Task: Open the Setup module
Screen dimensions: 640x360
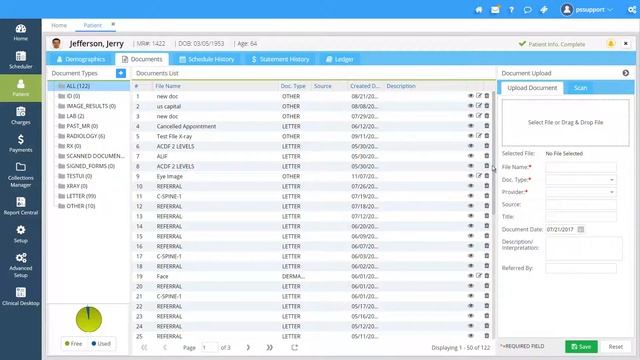Action: pos(20,234)
